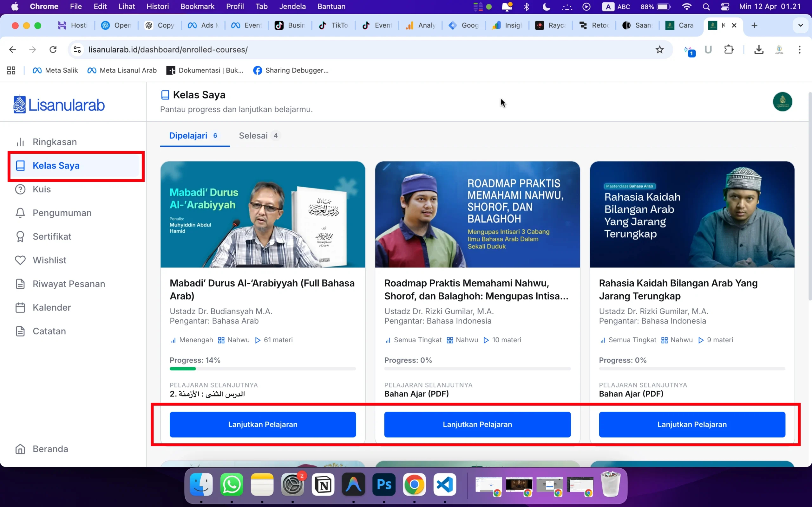The width and height of the screenshot is (812, 507).
Task: Bookmark page with the star icon
Action: coord(659,50)
